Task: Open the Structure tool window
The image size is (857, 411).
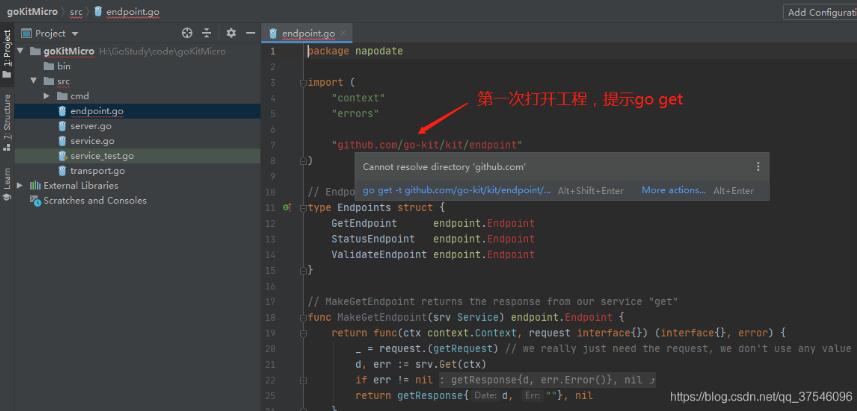Action: click(x=7, y=117)
